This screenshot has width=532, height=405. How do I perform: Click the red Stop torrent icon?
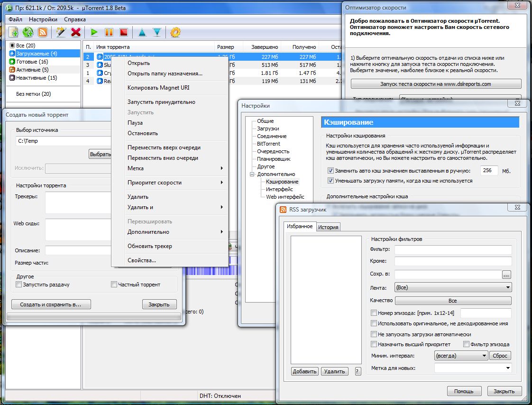click(x=123, y=32)
